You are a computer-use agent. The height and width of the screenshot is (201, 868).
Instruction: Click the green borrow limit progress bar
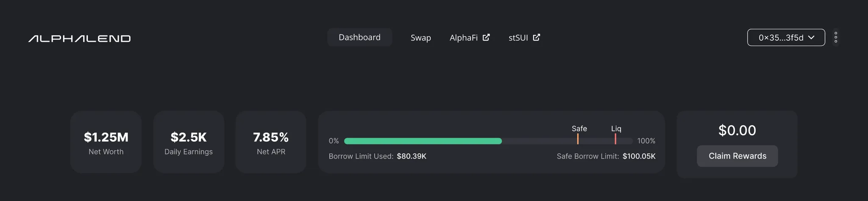pos(423,141)
